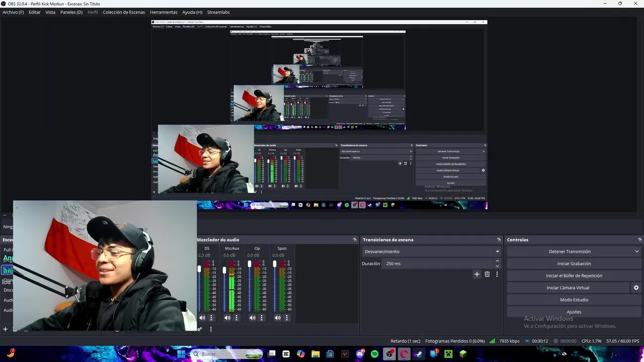Open the Editar menu
644x362 pixels.
click(x=35, y=12)
